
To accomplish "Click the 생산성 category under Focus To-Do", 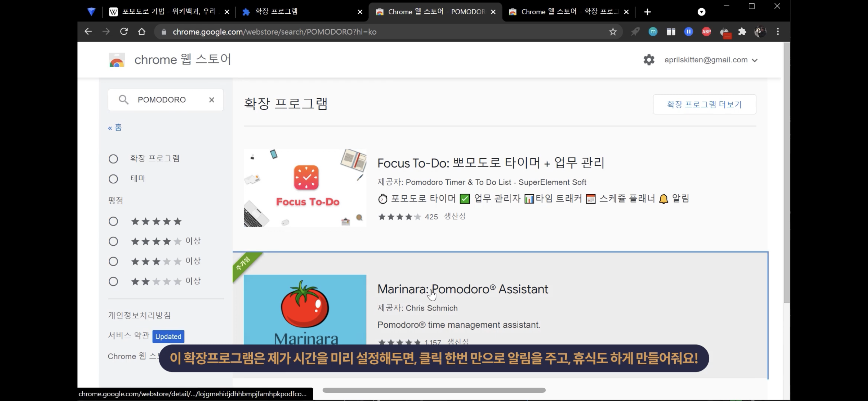I will (455, 216).
